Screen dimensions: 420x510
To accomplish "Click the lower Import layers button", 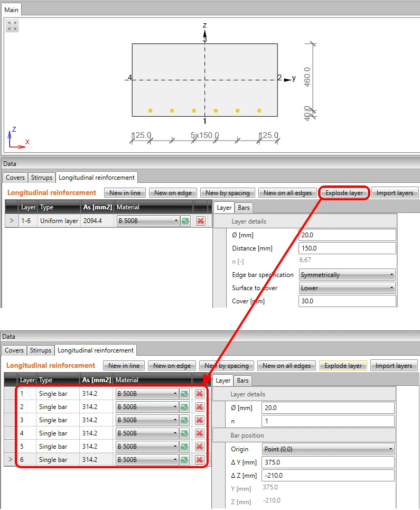I will click(394, 366).
